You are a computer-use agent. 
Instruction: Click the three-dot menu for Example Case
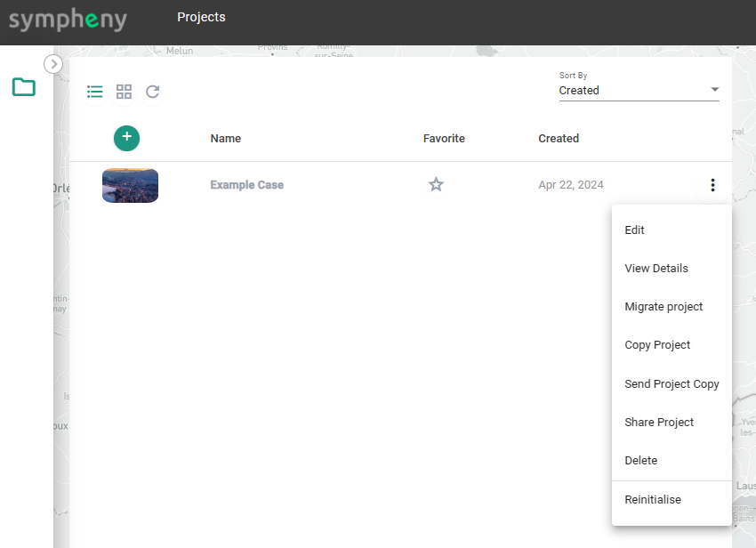coord(712,185)
